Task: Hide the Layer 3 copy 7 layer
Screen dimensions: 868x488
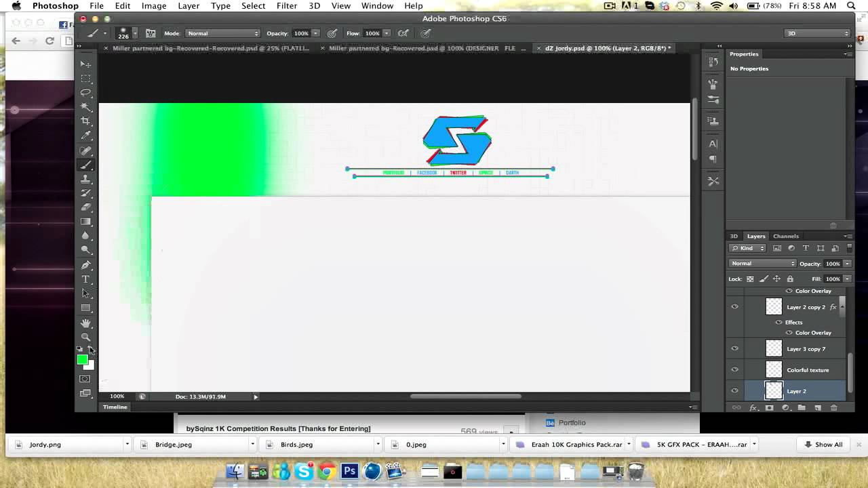Action: pos(734,348)
